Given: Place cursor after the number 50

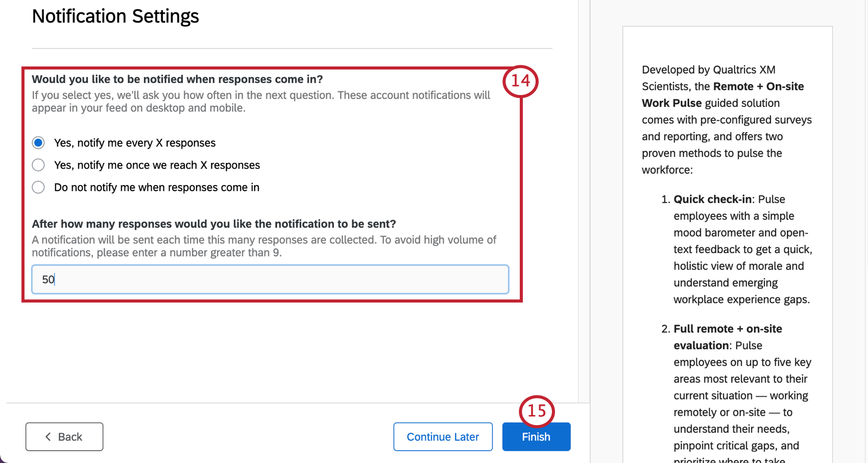Looking at the screenshot, I should (x=55, y=279).
